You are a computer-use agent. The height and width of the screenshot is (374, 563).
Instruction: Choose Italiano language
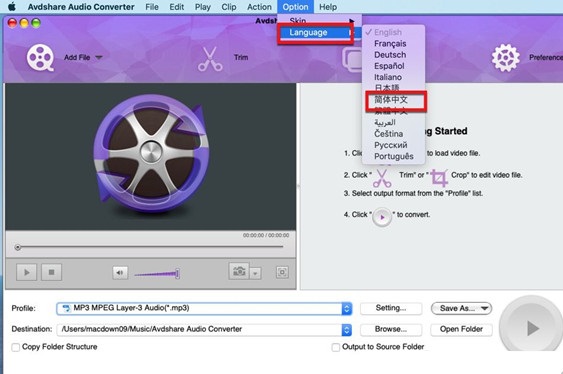[x=388, y=77]
